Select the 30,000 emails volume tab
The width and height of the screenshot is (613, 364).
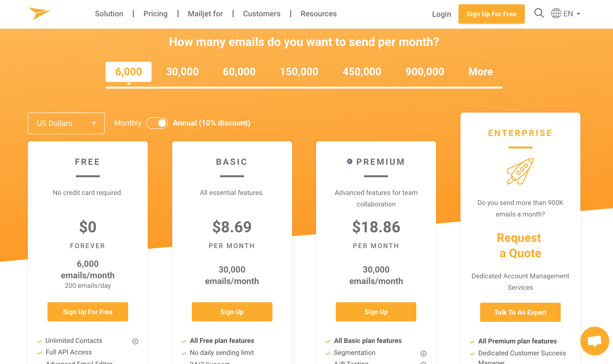182,72
